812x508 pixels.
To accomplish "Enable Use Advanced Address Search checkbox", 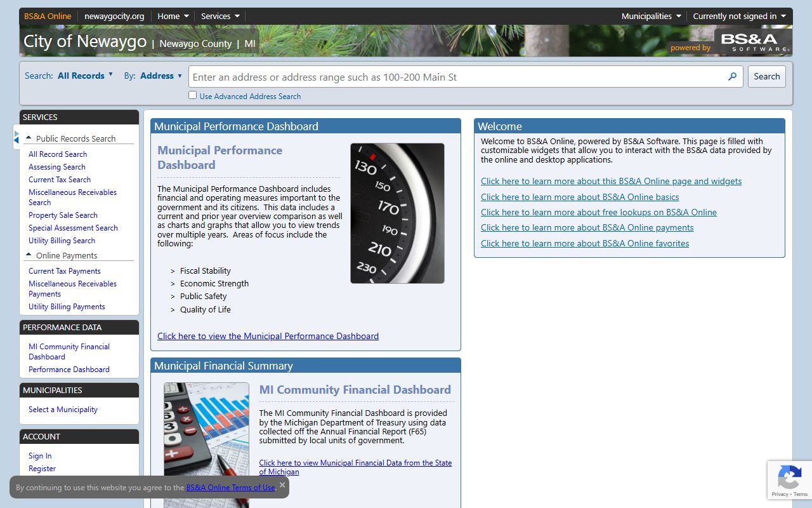I will point(193,95).
